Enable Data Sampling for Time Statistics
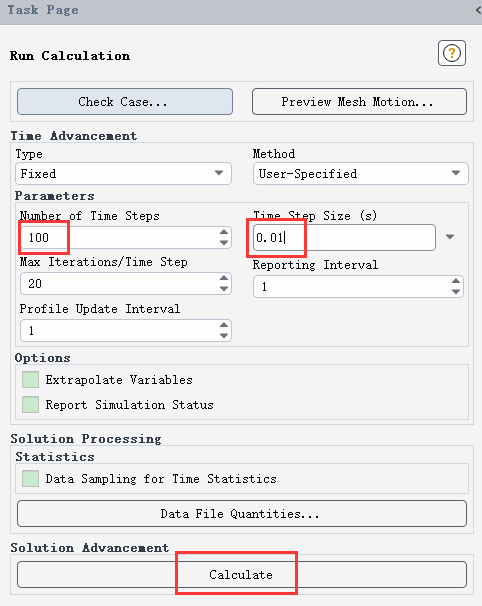This screenshot has height=606, width=482. pos(30,478)
